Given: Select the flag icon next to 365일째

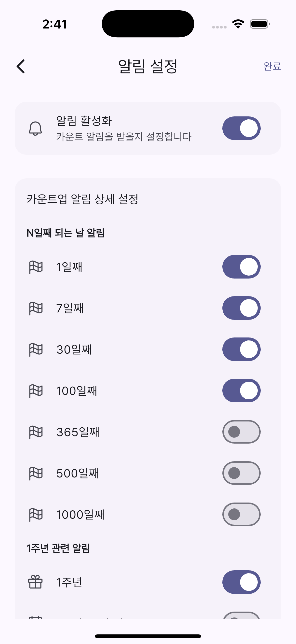Looking at the screenshot, I should tap(36, 432).
